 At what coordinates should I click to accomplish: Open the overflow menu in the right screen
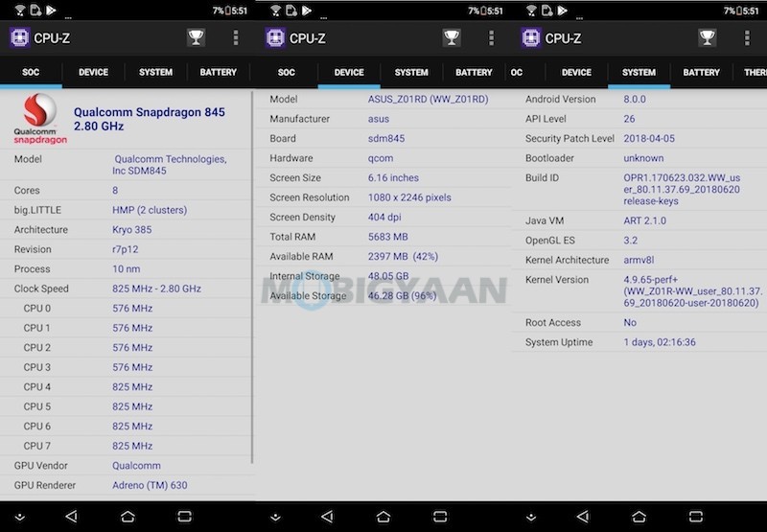747,37
